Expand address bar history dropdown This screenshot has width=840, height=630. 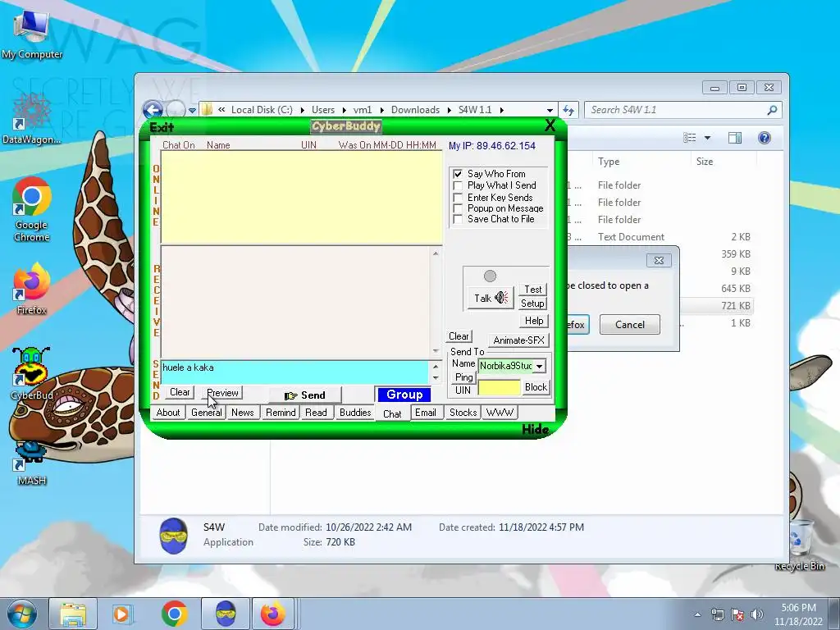tap(550, 111)
